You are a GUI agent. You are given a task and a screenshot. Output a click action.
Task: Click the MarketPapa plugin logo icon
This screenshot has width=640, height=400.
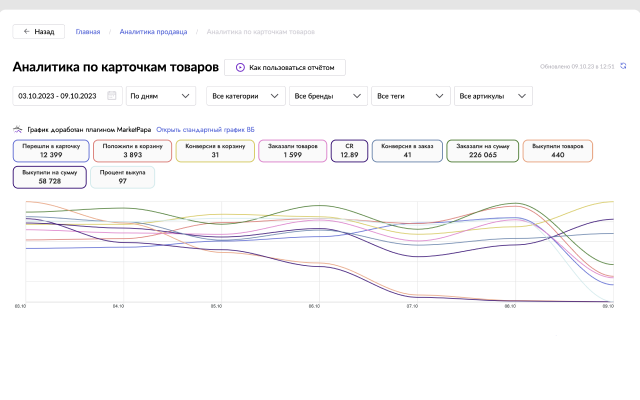pos(17,129)
